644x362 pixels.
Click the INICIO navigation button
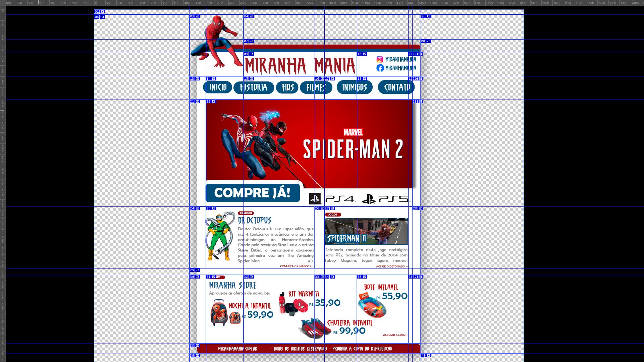(217, 87)
